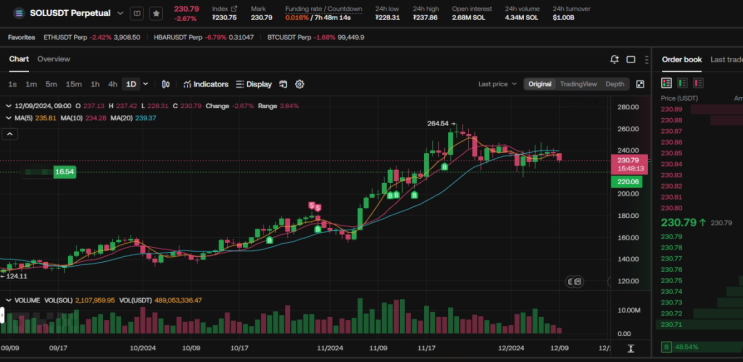Click the collapse legend caret button

[x=9, y=135]
